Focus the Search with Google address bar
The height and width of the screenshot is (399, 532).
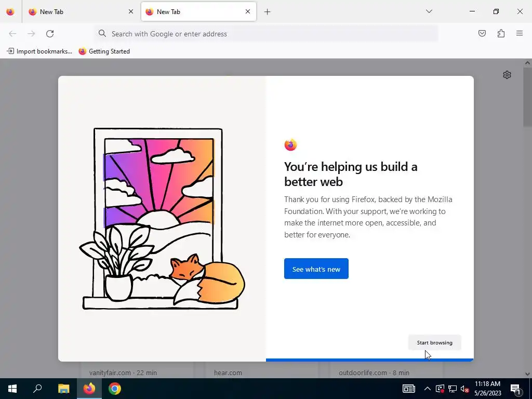pos(266,34)
